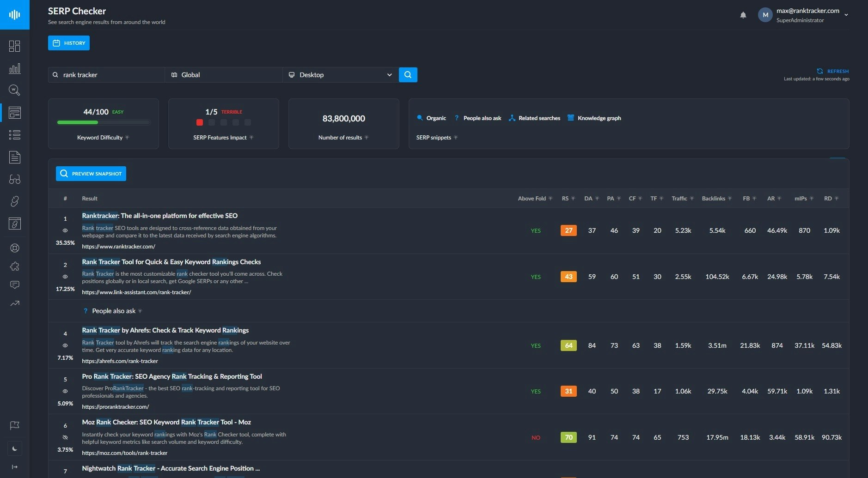The width and height of the screenshot is (868, 478).
Task: Select the SERP checker sidebar icon
Action: click(15, 112)
